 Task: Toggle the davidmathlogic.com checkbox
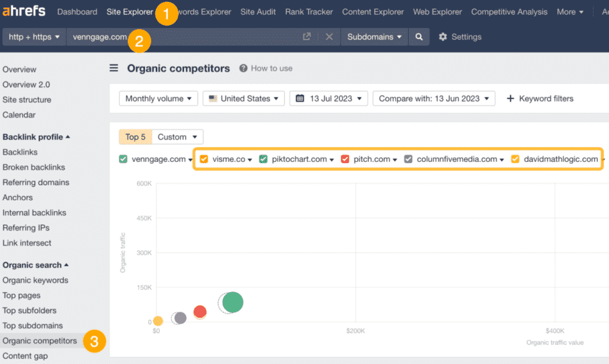click(515, 159)
